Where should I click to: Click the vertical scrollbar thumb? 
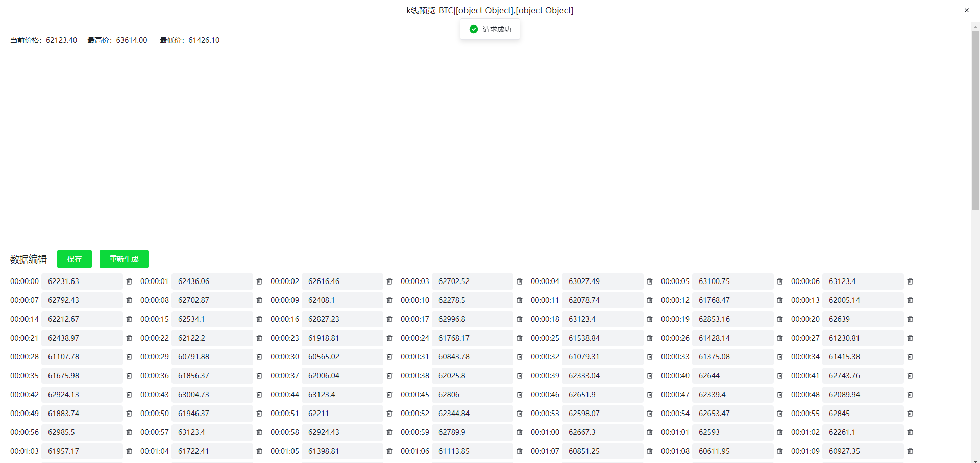(975, 120)
